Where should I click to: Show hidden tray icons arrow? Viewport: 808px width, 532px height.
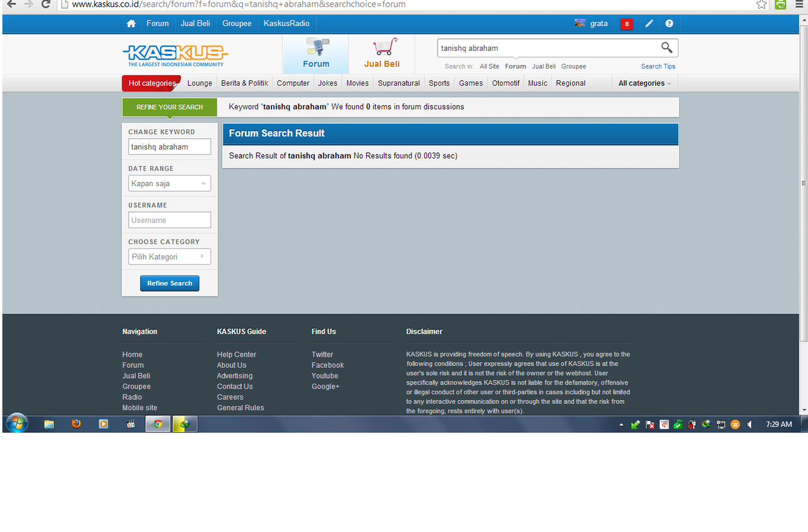coord(621,425)
